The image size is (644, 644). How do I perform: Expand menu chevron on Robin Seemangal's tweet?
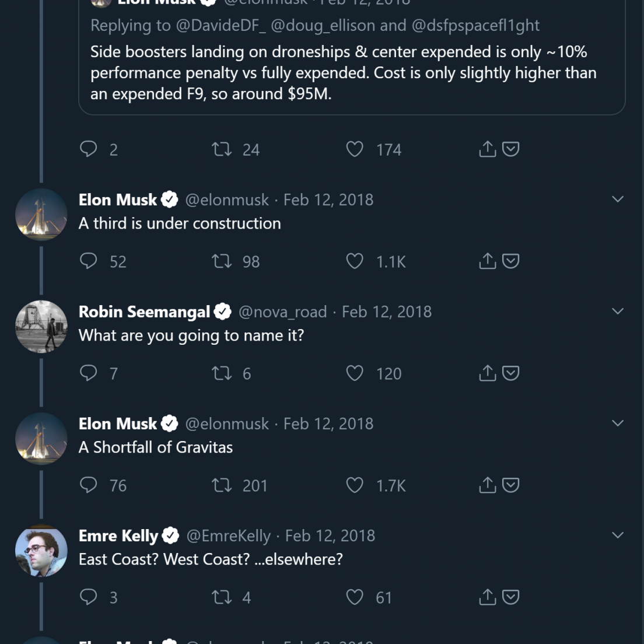(x=618, y=311)
